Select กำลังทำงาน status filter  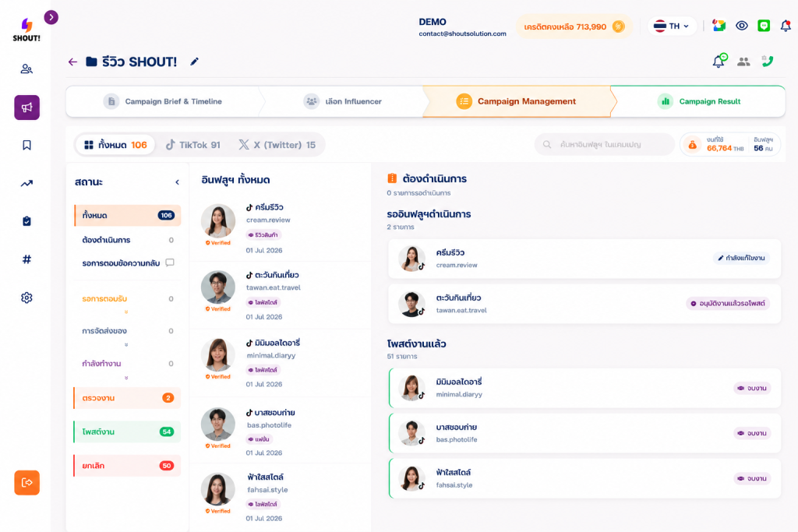click(127, 364)
